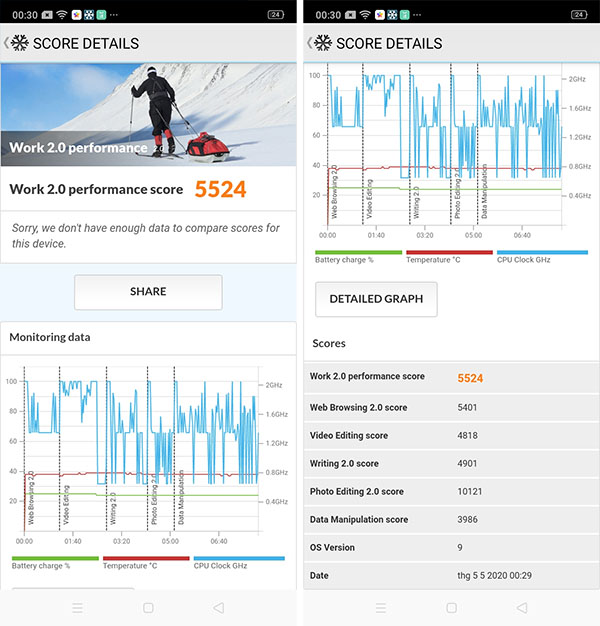Tap the Monitoring data heading
The image size is (600, 626).
[x=50, y=337]
